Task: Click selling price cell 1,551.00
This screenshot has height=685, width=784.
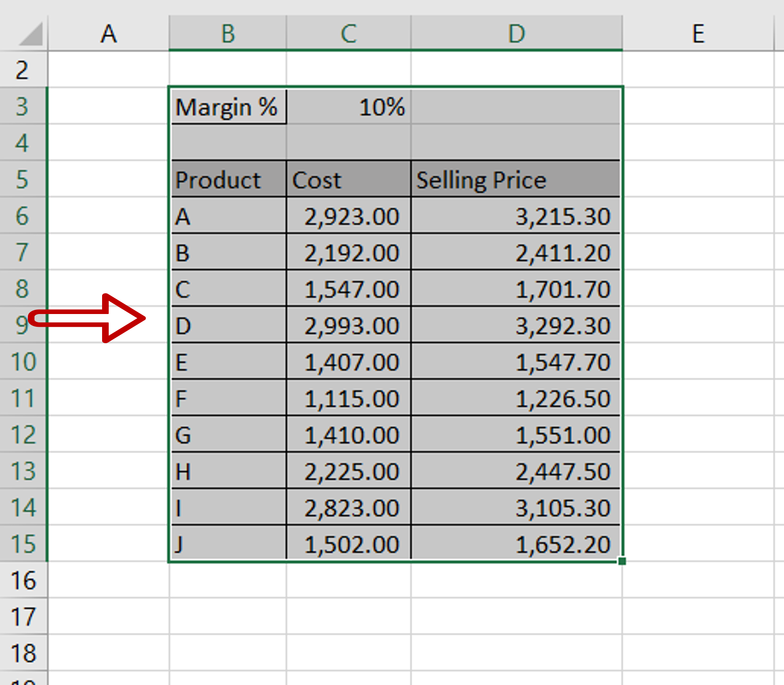Action: coord(516,434)
